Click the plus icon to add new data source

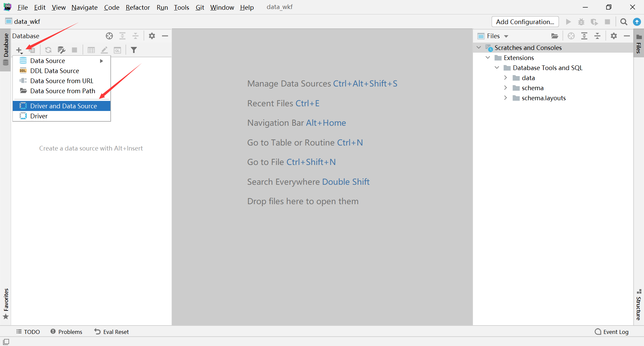(x=19, y=50)
